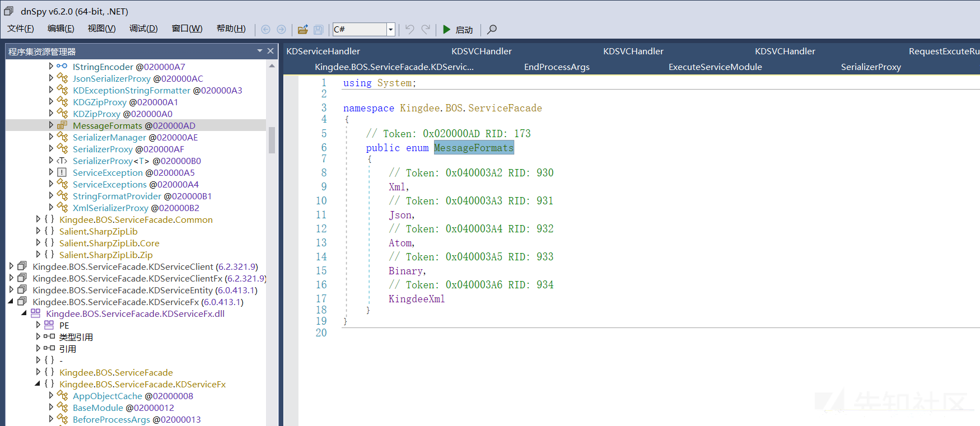Image resolution: width=980 pixels, height=426 pixels.
Task: Switch to EndProcessArgs tab
Action: pyautogui.click(x=557, y=67)
